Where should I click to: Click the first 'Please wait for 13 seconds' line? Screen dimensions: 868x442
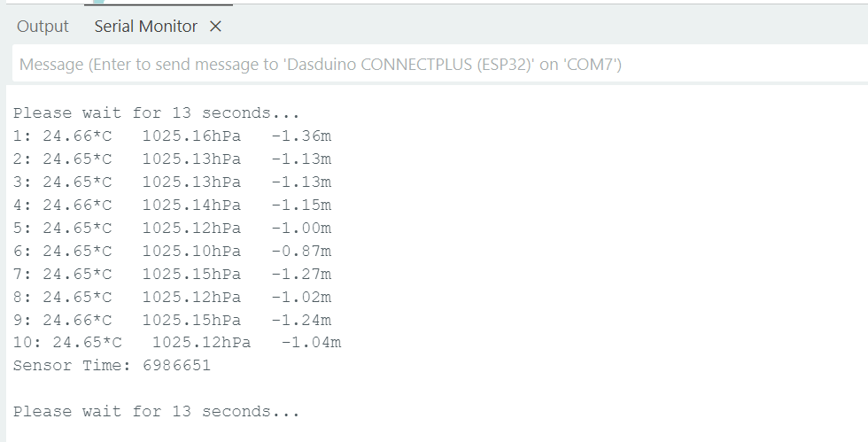[157, 113]
